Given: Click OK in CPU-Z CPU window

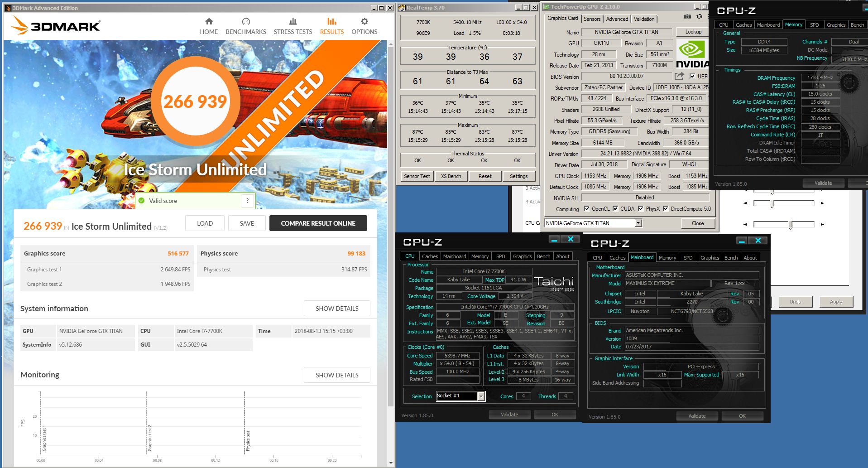Looking at the screenshot, I should pos(555,415).
